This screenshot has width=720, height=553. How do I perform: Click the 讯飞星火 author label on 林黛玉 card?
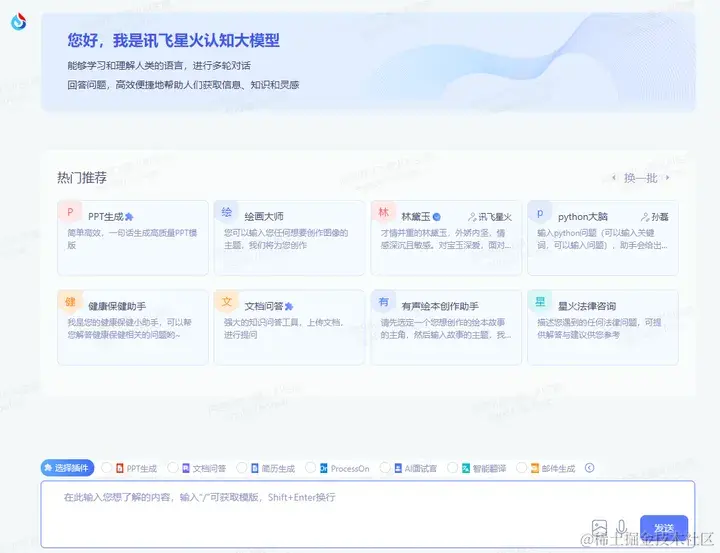pos(490,217)
